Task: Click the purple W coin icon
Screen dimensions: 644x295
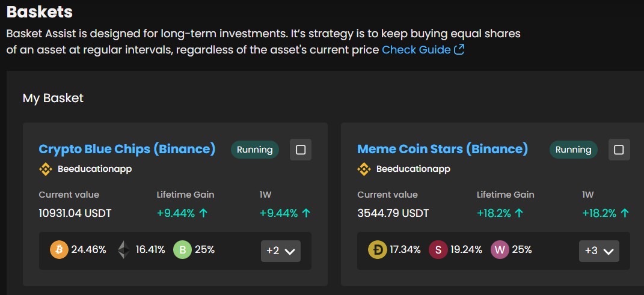Action: (500, 250)
